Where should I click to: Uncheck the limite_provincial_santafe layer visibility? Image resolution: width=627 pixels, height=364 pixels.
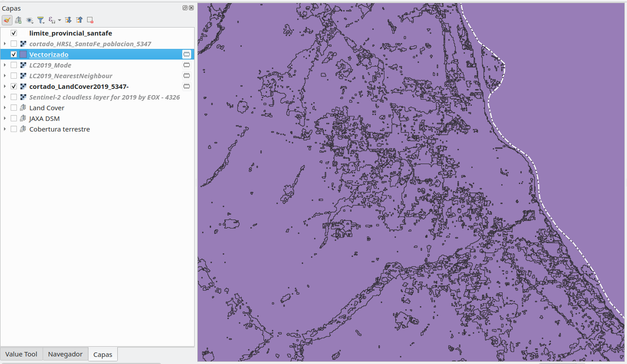(14, 33)
